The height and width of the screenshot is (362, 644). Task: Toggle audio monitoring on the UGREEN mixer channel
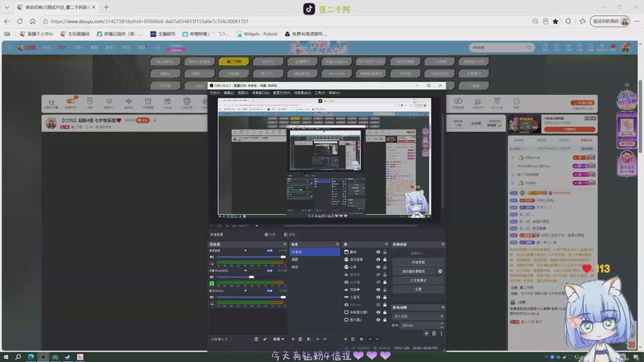click(x=212, y=284)
